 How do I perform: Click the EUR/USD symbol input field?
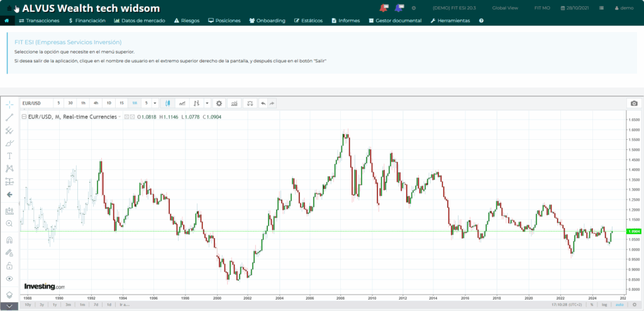(35, 103)
